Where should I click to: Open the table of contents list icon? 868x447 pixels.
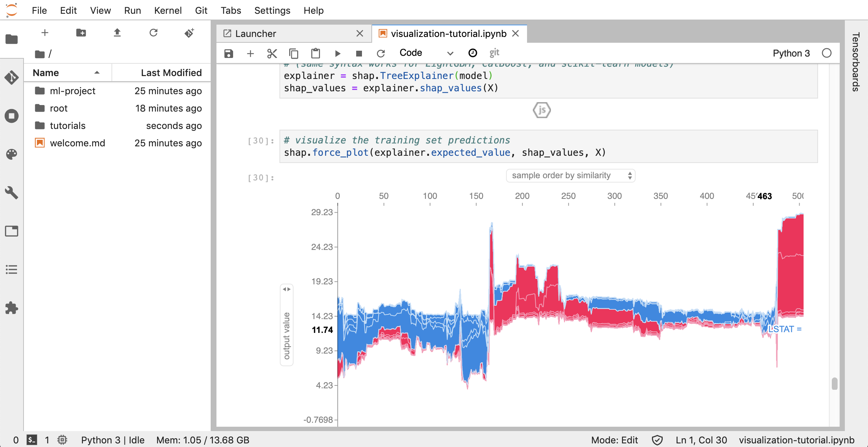point(12,270)
